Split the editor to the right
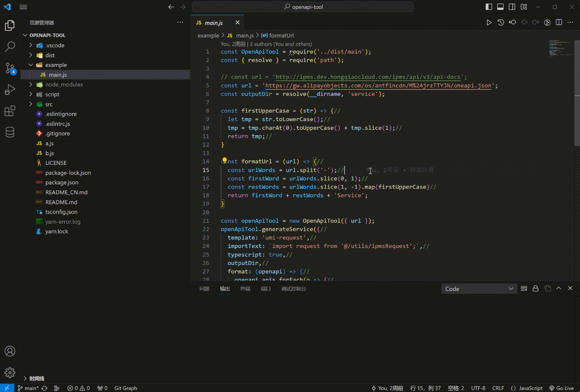This screenshot has height=392, width=580. (x=559, y=23)
